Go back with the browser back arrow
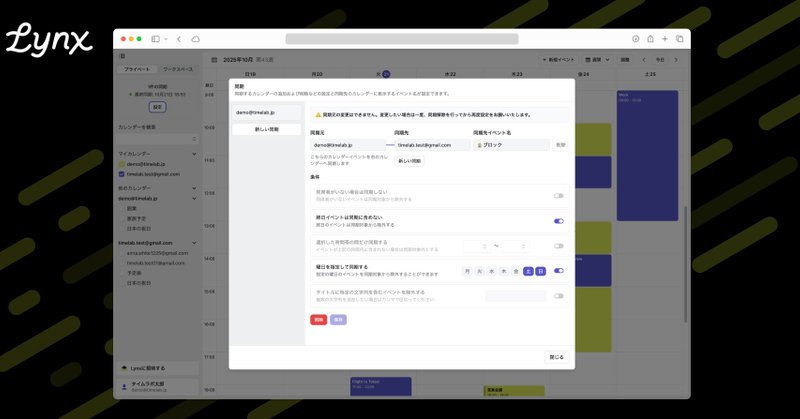The width and height of the screenshot is (800, 419). click(179, 39)
